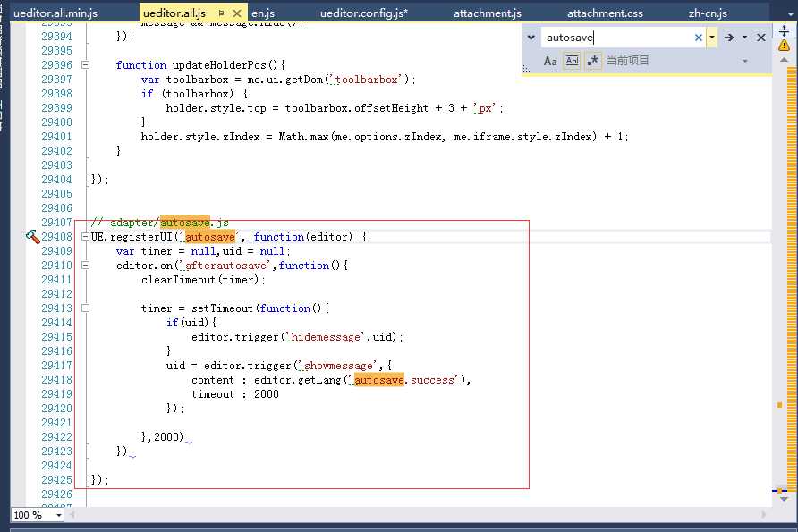Click offsetHeight on line 29399

pos(391,108)
